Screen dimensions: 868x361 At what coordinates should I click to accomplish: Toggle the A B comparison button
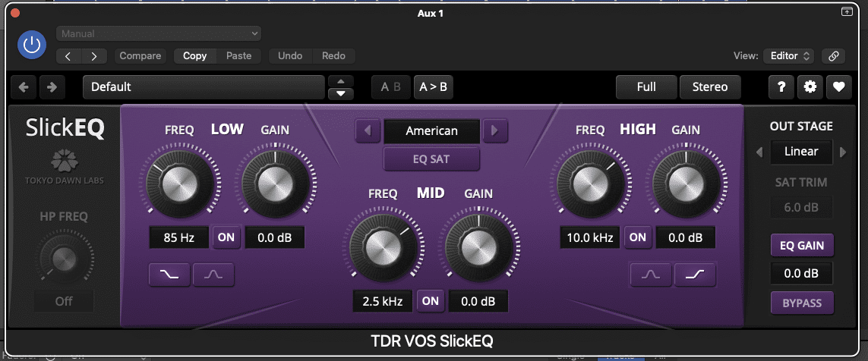(x=391, y=86)
